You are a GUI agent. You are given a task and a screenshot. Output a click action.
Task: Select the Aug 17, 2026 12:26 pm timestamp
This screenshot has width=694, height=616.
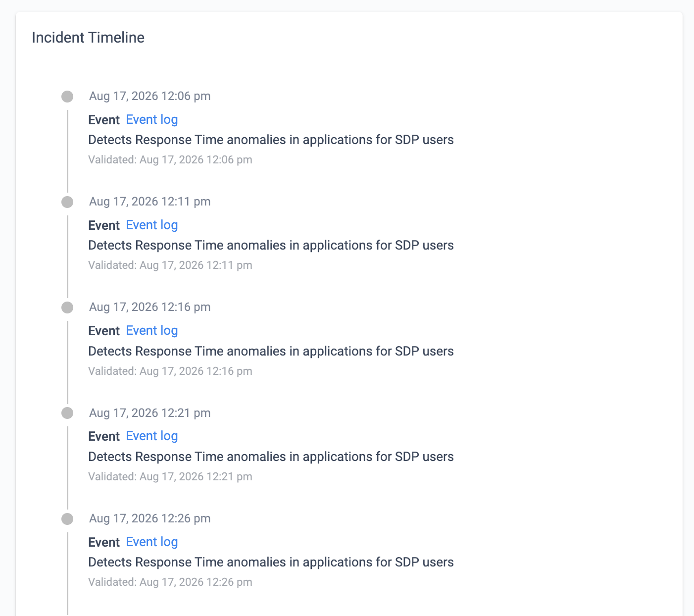[150, 518]
